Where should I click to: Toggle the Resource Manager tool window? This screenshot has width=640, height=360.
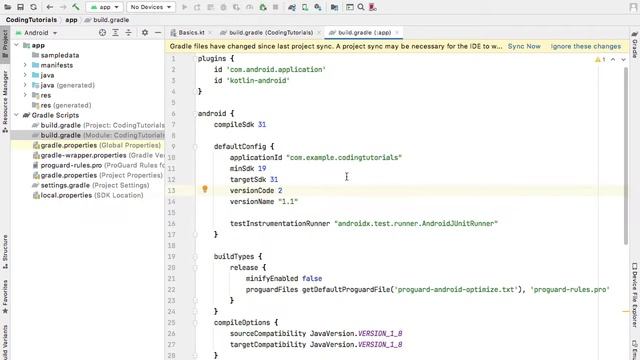tap(5, 101)
